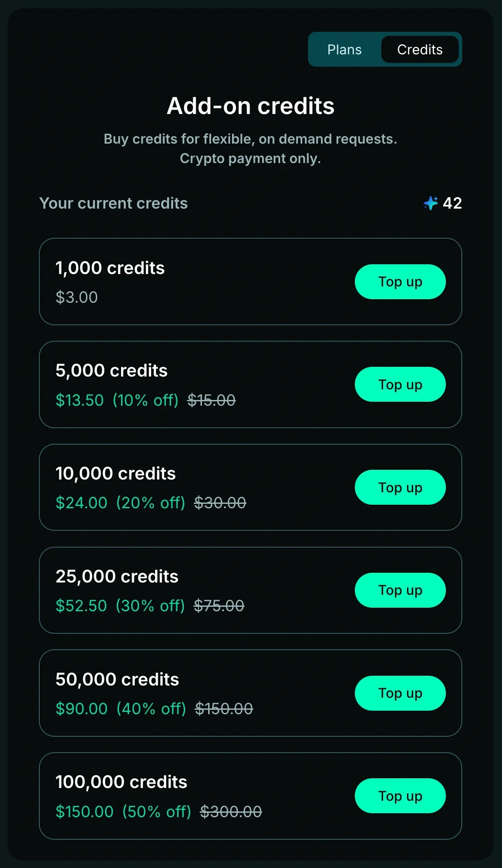Top up 25,000 credits
Viewport: 502px width, 868px height.
(x=400, y=590)
